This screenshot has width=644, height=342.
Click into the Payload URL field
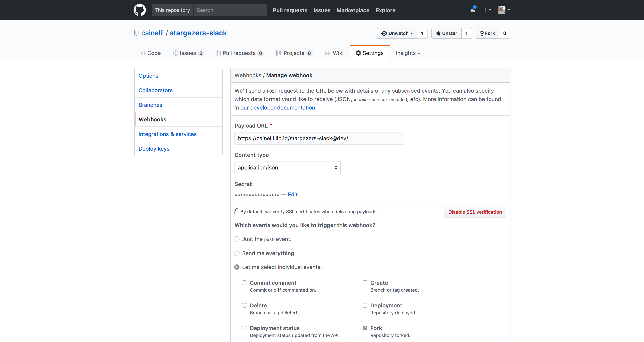[319, 138]
